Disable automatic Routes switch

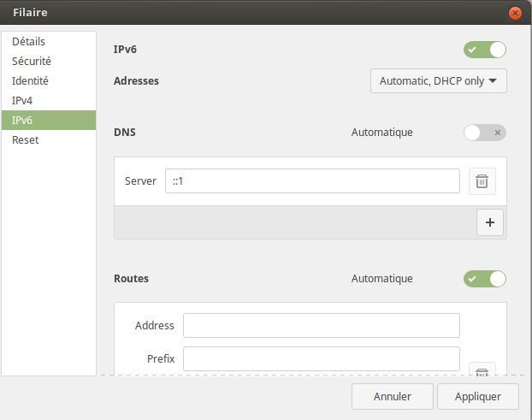485,279
